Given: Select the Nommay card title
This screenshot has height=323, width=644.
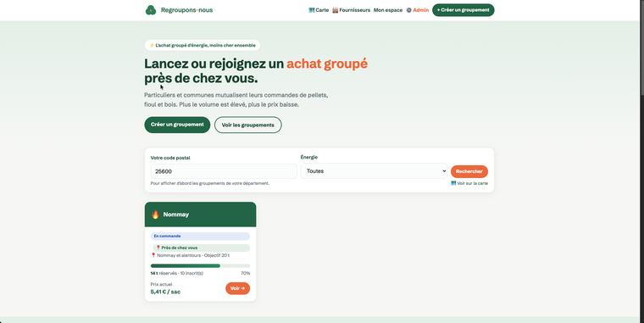Looking at the screenshot, I should 175,214.
